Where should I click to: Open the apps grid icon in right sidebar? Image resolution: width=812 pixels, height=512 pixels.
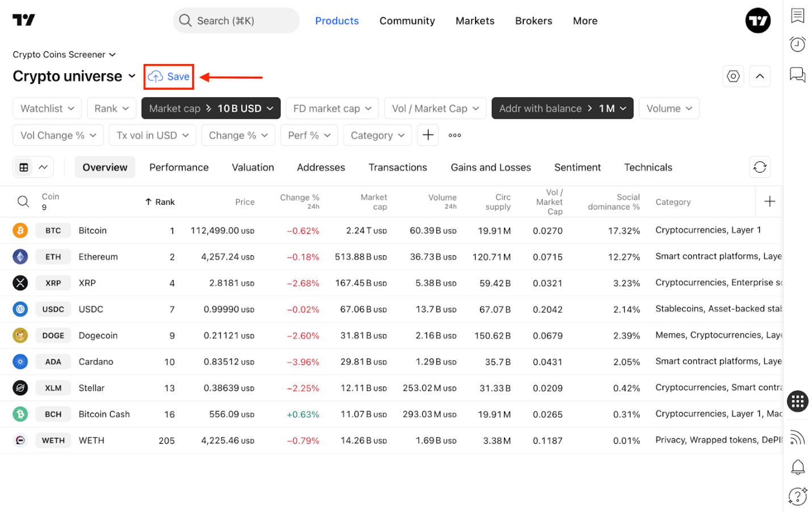click(x=797, y=401)
